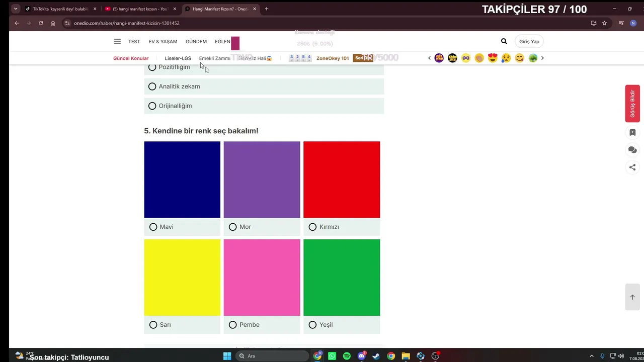Open a new browser tab
The image size is (644, 362).
pyautogui.click(x=267, y=9)
